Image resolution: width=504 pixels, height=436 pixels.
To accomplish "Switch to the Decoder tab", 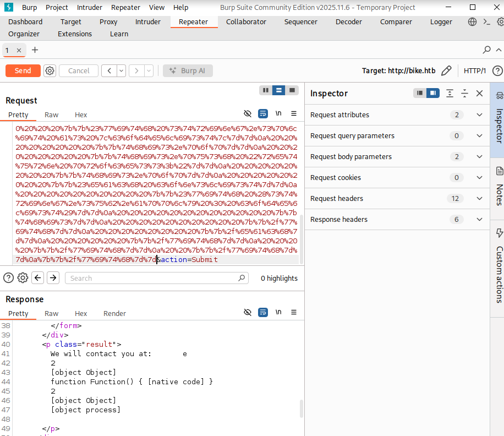I will pyautogui.click(x=349, y=22).
